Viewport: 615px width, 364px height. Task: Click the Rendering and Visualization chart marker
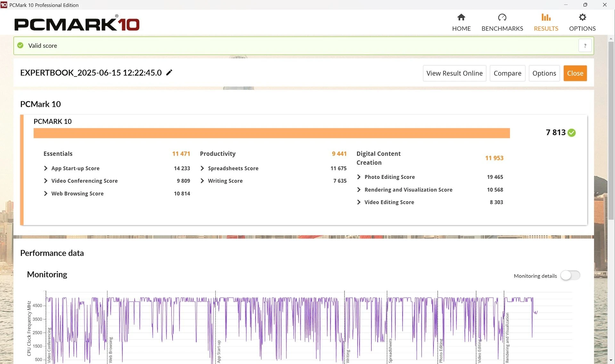click(507, 338)
